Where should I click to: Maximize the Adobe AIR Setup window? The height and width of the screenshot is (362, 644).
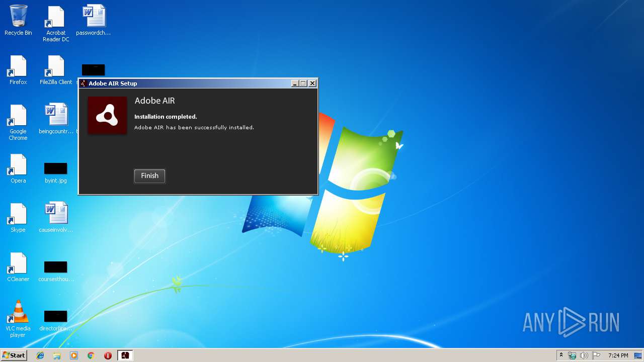point(303,83)
